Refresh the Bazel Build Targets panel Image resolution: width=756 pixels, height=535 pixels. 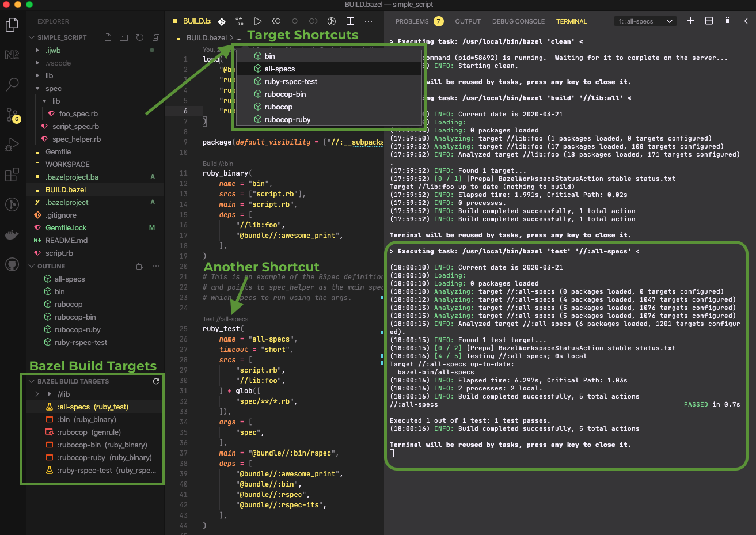point(155,381)
